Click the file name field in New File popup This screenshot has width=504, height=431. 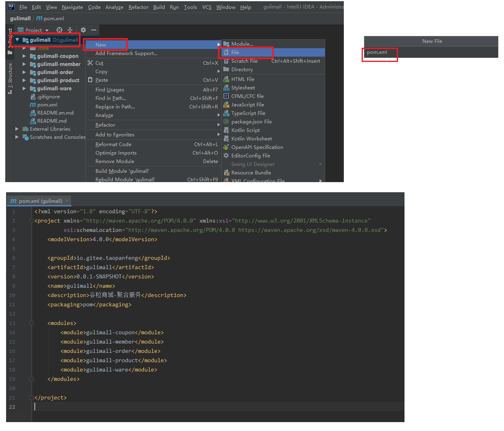[431, 52]
